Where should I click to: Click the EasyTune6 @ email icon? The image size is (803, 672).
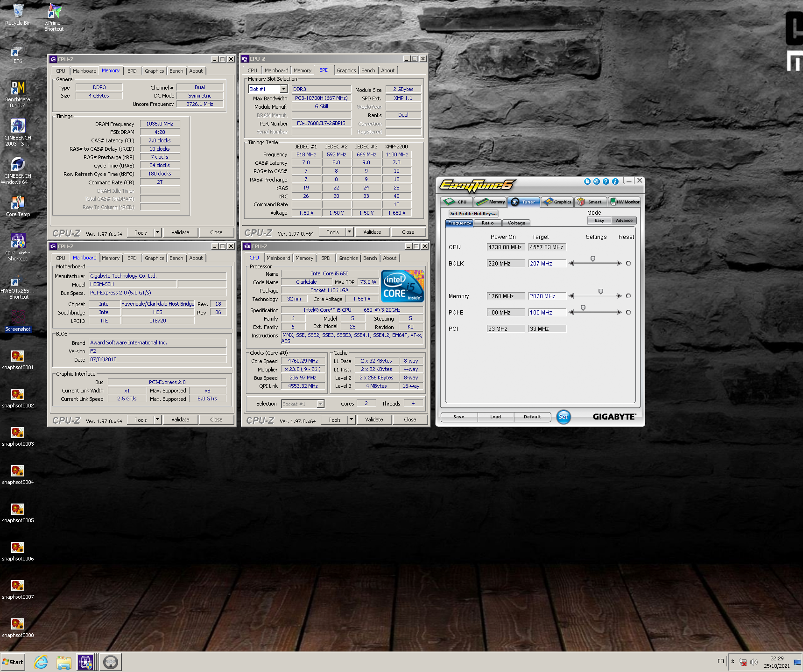597,182
